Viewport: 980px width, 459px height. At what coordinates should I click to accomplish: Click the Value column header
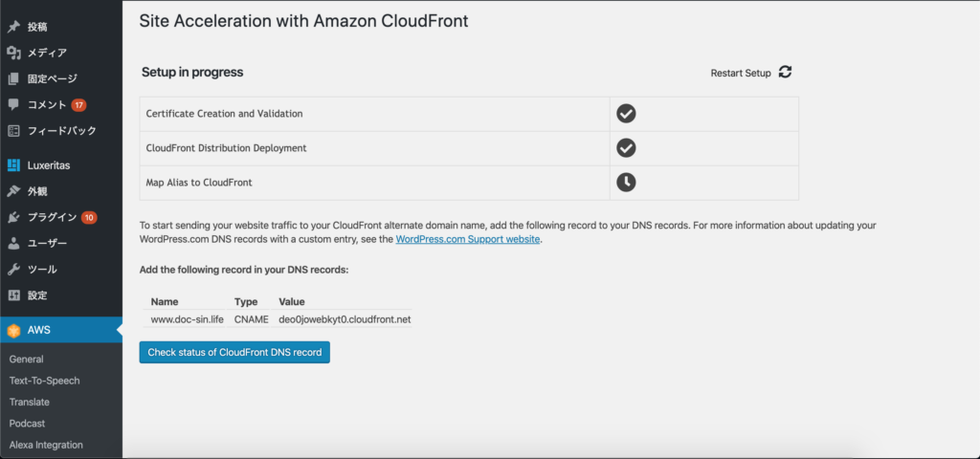tap(292, 301)
